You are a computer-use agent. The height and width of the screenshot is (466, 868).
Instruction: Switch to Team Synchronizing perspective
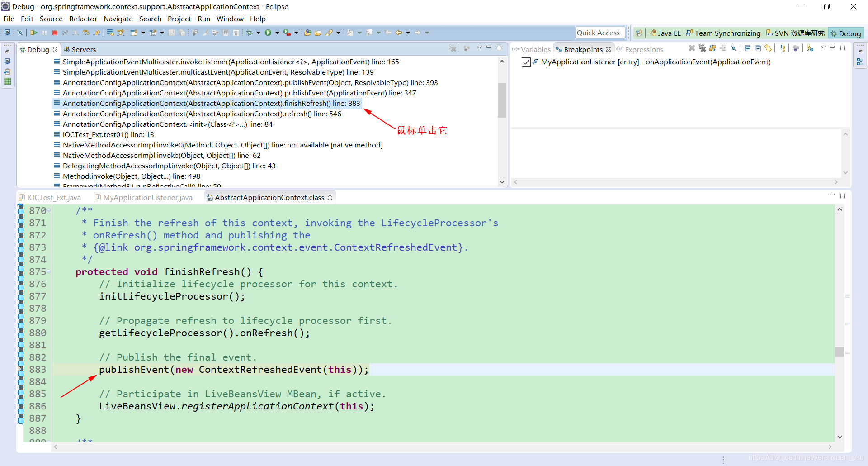723,33
